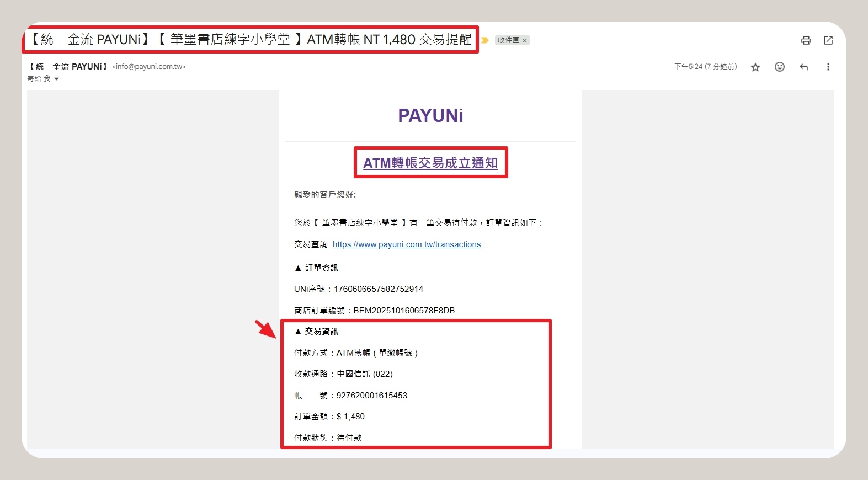Toggle the yellow importance marker
Screen dimensions: 868x480
tap(485, 40)
